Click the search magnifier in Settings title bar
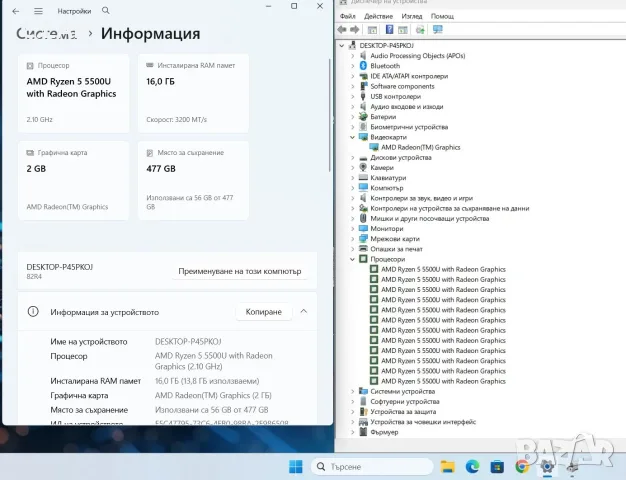 pyautogui.click(x=105, y=10)
